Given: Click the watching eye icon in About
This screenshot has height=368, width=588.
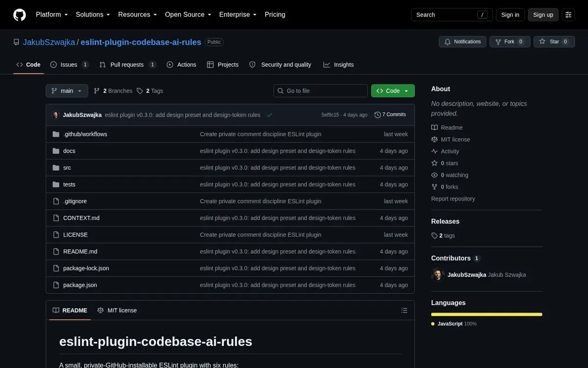Looking at the screenshot, I should tap(435, 175).
